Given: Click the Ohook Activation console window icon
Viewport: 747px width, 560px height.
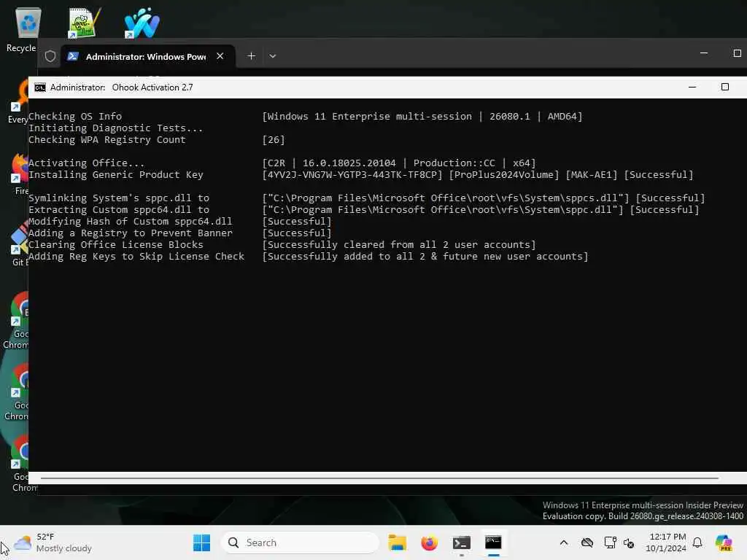Looking at the screenshot, I should point(40,87).
